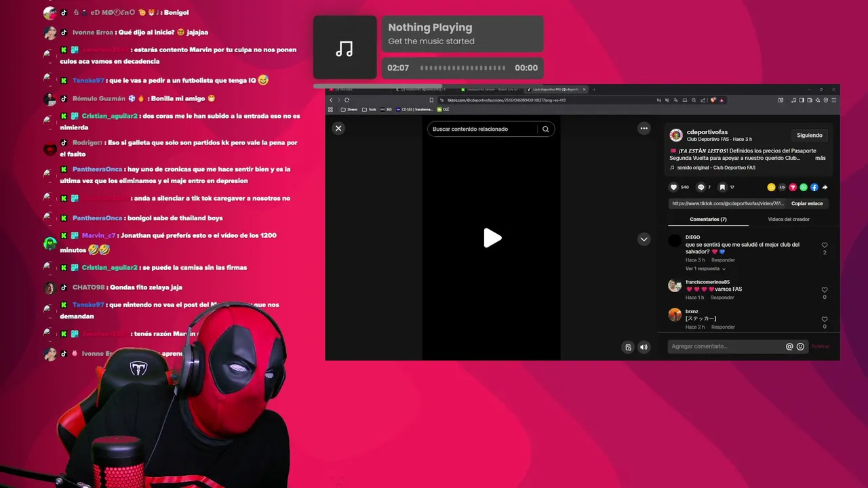Open cdeportivofas profile avatar
This screenshot has width=868, height=488.
(x=676, y=135)
